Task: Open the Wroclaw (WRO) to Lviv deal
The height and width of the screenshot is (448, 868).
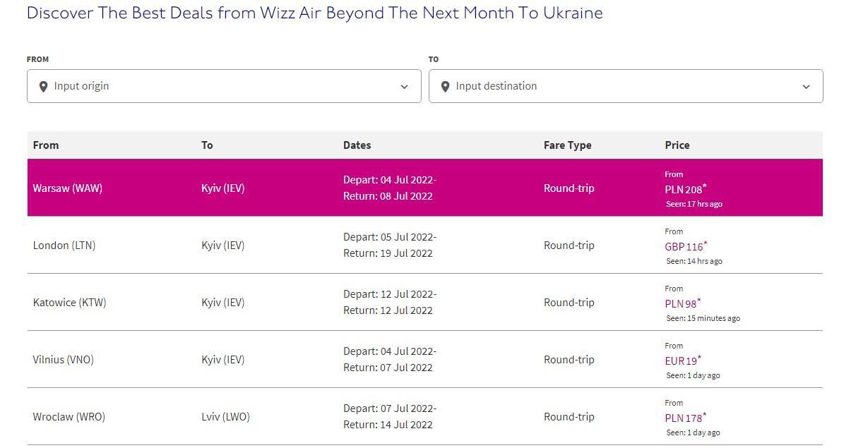Action: click(425, 416)
